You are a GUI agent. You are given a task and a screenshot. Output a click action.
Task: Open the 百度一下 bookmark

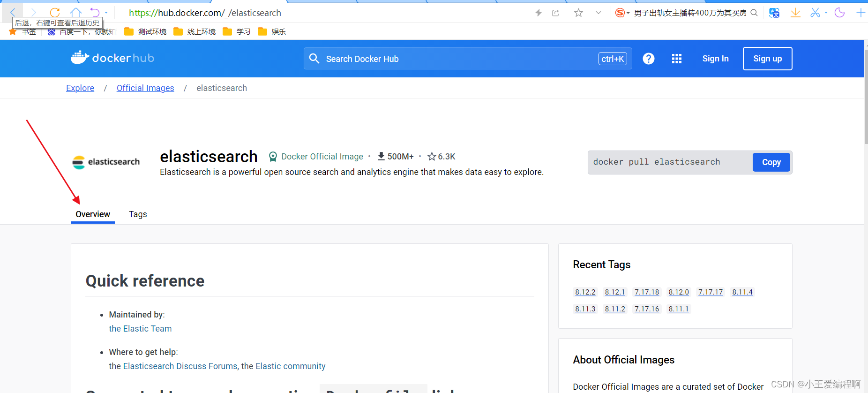click(x=81, y=32)
